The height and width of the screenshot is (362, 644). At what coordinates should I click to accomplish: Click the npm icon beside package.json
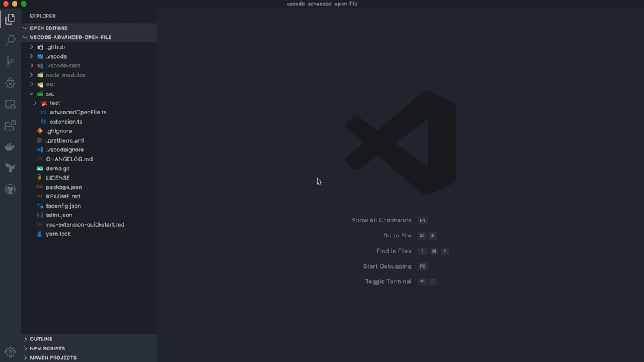pyautogui.click(x=40, y=187)
